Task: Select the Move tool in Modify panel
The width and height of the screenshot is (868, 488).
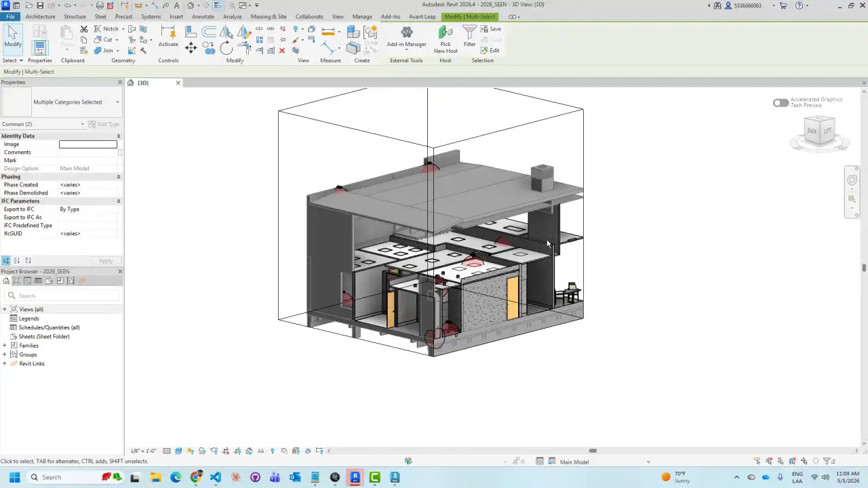Action: [191, 47]
